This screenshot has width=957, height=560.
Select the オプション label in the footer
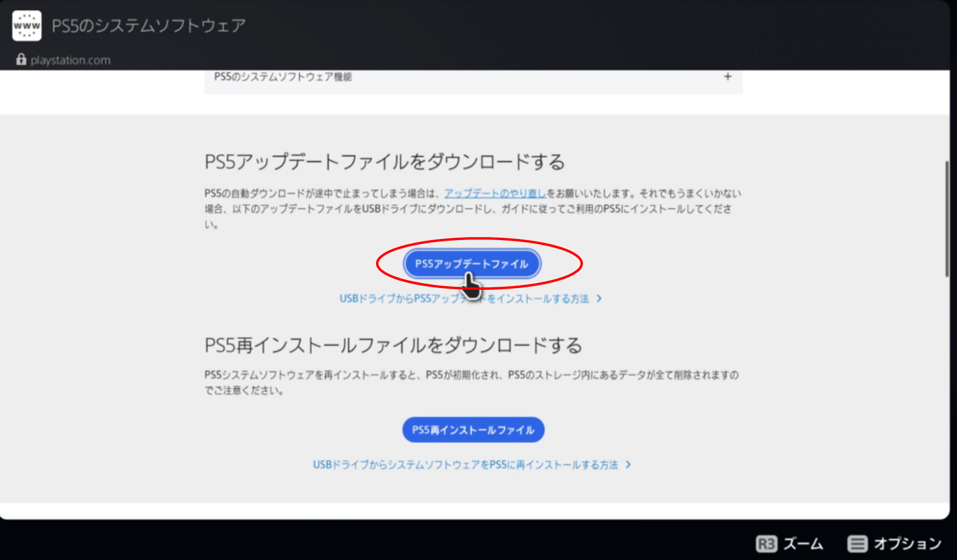click(907, 543)
